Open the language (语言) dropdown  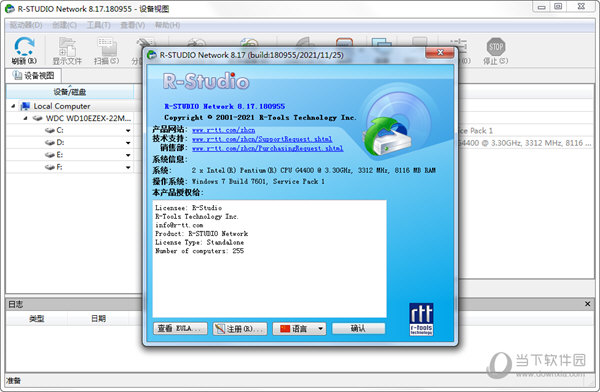pos(299,329)
